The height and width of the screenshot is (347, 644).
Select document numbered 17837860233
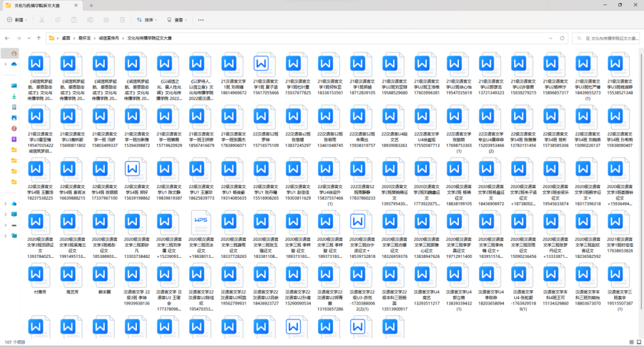point(362,179)
